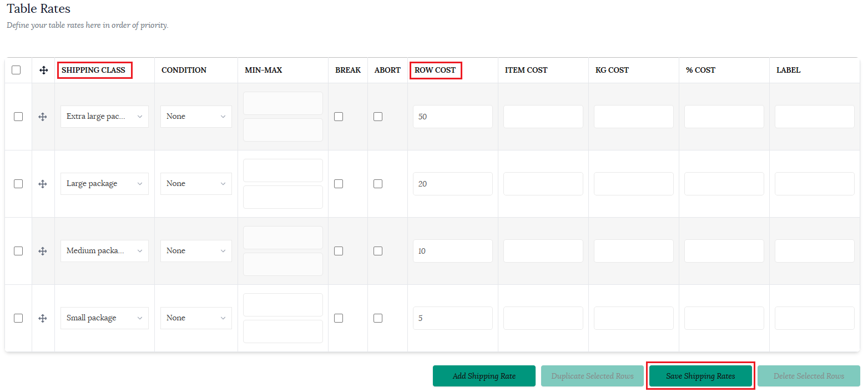Click Label field in Large package row
This screenshot has height=392, width=868.
(815, 184)
